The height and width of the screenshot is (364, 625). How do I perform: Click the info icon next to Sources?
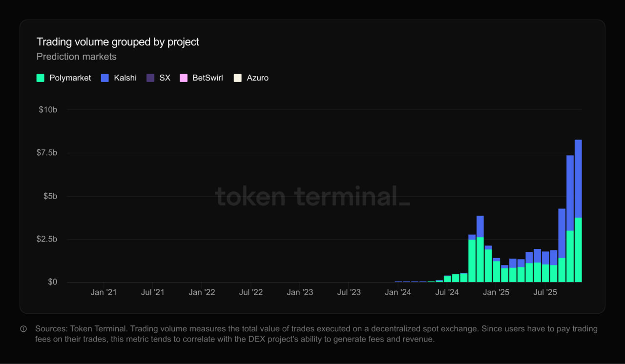click(23, 329)
